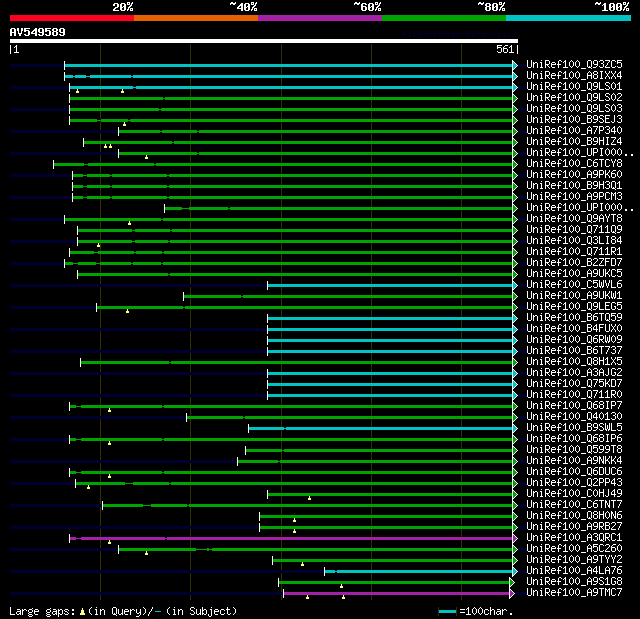
Task: Select the UniRef100_B9H3Q1 text
Action: click(x=574, y=186)
